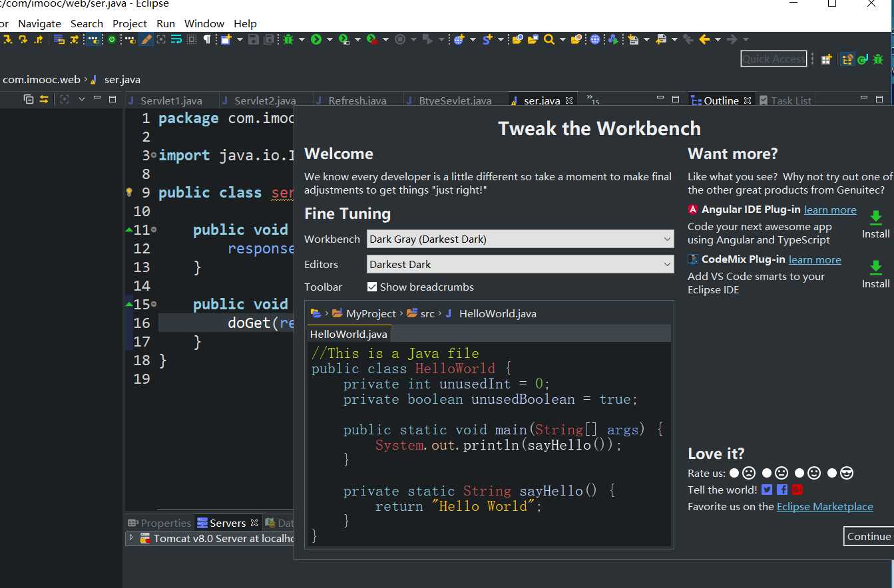
Task: Click the Step Over debug icon
Action: (x=23, y=39)
